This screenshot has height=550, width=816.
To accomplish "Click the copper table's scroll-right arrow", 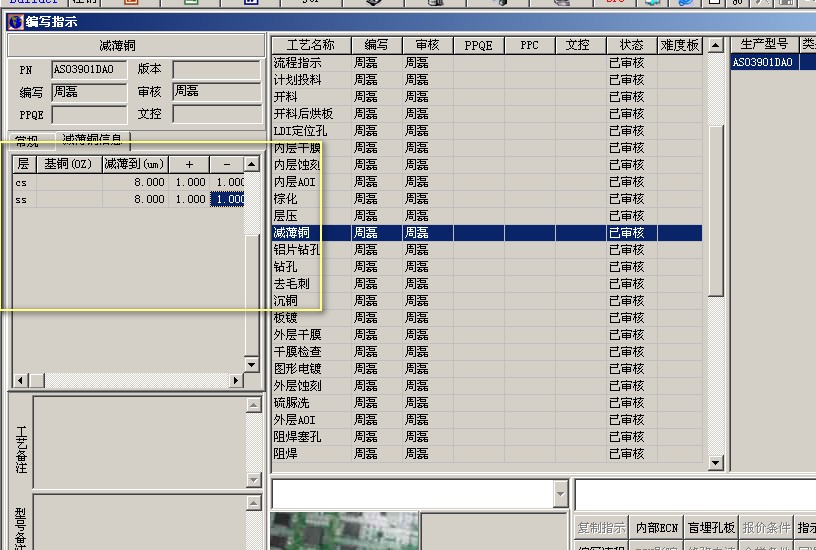I will pyautogui.click(x=236, y=380).
